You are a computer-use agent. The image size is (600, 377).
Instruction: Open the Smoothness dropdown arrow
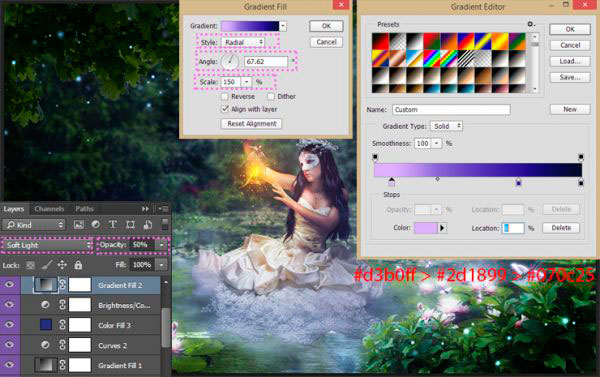(437, 143)
